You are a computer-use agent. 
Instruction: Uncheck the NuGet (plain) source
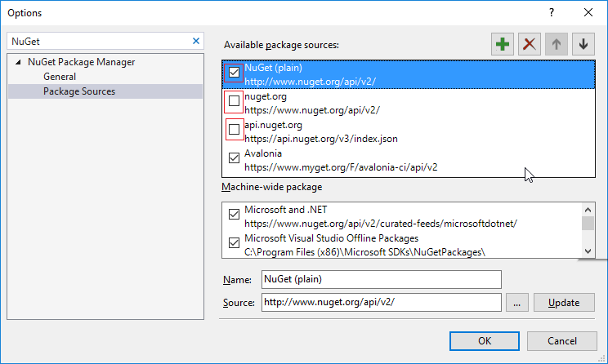235,73
